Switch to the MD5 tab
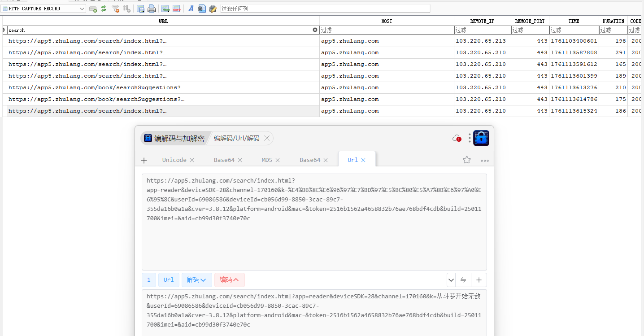This screenshot has width=644, height=336. pos(267,160)
